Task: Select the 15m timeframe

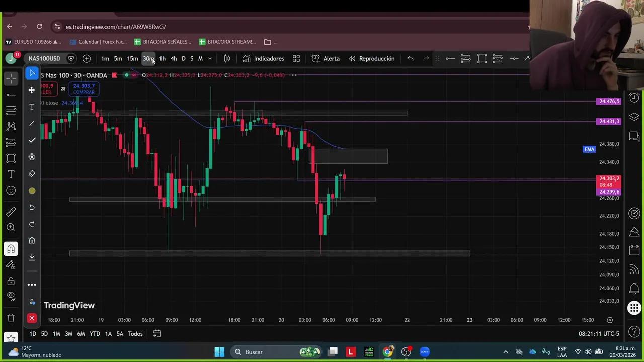Action: pyautogui.click(x=132, y=59)
